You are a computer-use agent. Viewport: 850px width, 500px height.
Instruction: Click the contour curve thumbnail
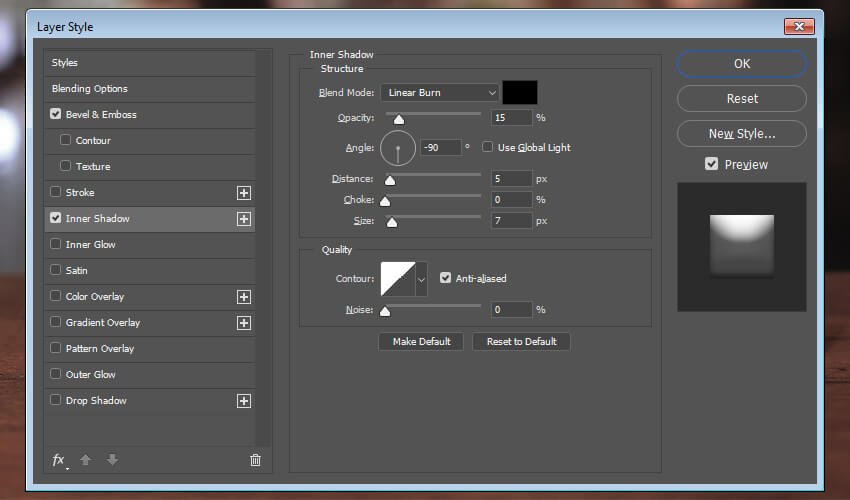(x=398, y=279)
